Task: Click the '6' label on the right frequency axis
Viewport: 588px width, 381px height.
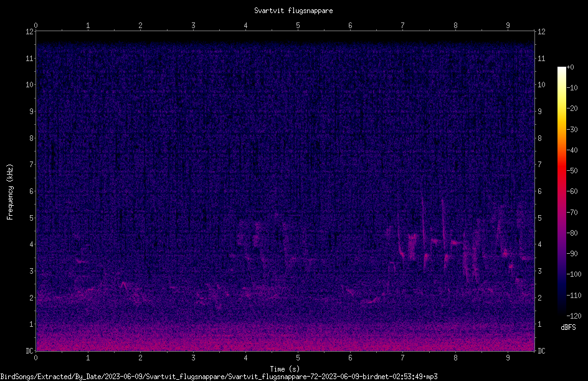Action: [539, 191]
